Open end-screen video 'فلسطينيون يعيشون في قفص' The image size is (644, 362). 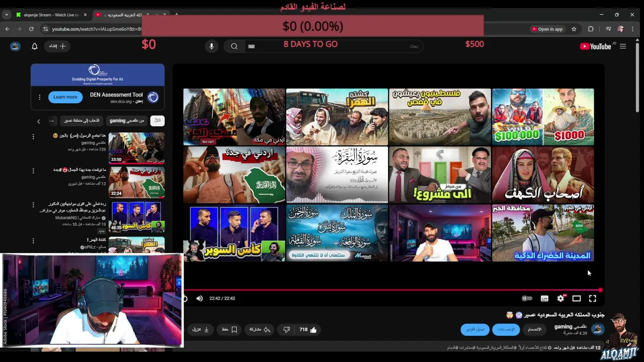click(x=440, y=117)
